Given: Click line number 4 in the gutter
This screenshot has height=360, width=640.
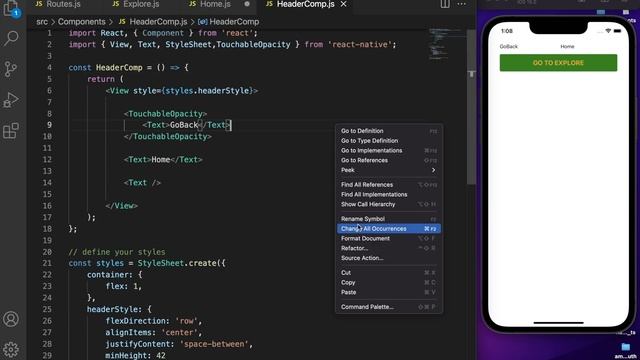Looking at the screenshot, I should [49, 67].
